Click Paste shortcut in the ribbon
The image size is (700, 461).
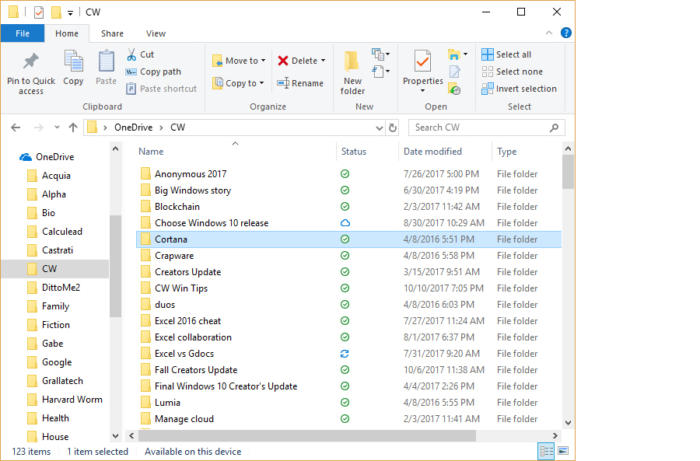point(161,89)
